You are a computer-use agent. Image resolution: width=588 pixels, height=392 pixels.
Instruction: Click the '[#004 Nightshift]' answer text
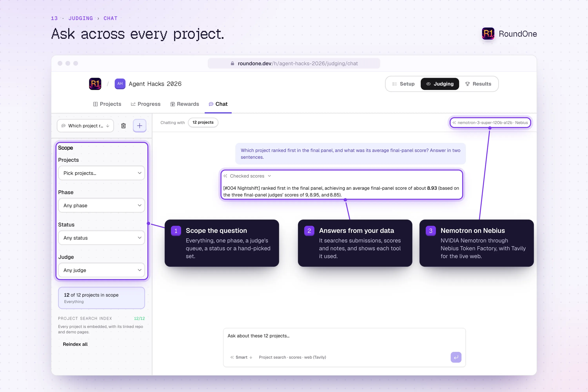coord(241,188)
